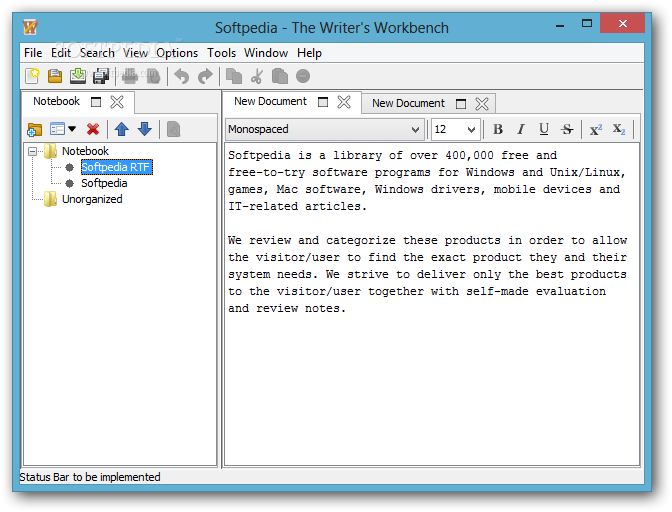Screen dimensions: 672x512
Task: Click the grayed-out Print icon
Action: [130, 76]
